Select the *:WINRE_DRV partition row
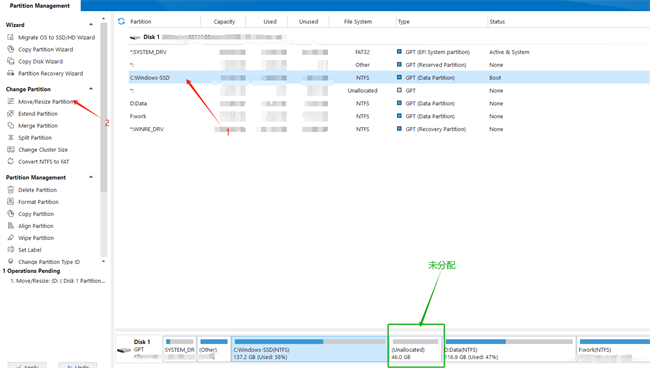 click(389, 129)
